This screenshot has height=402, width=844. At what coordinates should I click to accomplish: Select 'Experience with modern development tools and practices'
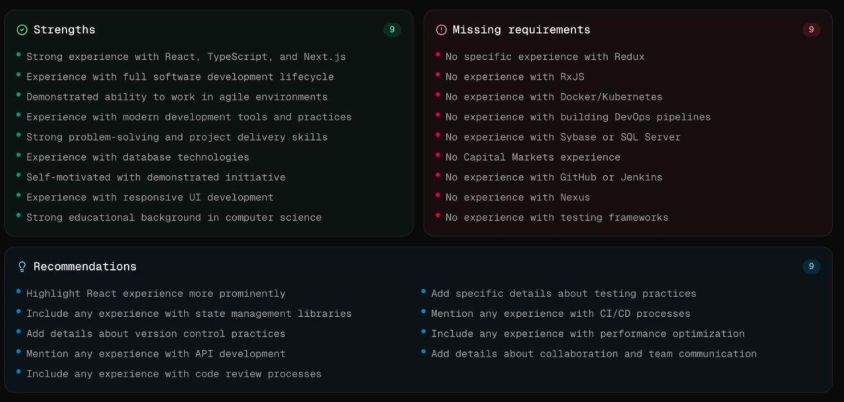(189, 117)
